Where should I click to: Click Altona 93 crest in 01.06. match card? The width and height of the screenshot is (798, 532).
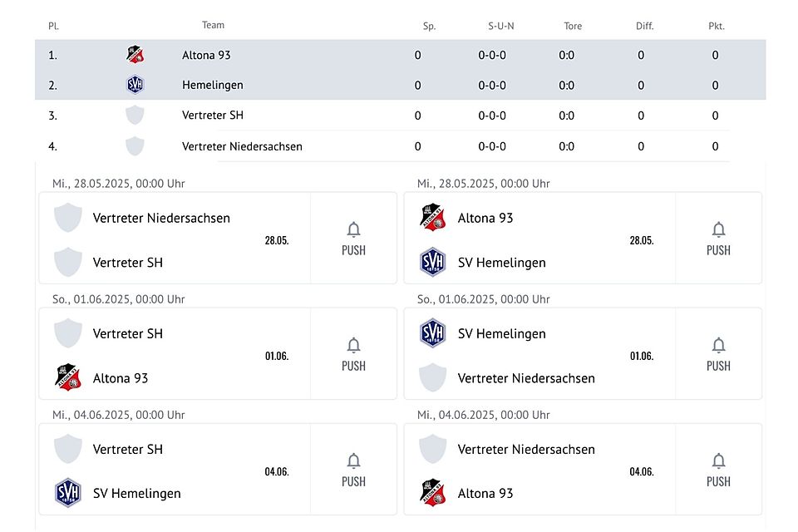[67, 377]
